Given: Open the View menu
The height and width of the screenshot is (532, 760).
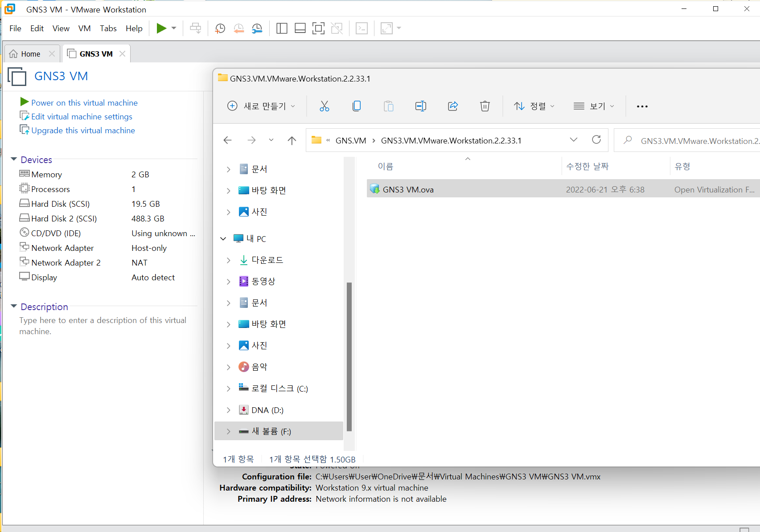Looking at the screenshot, I should [61, 29].
